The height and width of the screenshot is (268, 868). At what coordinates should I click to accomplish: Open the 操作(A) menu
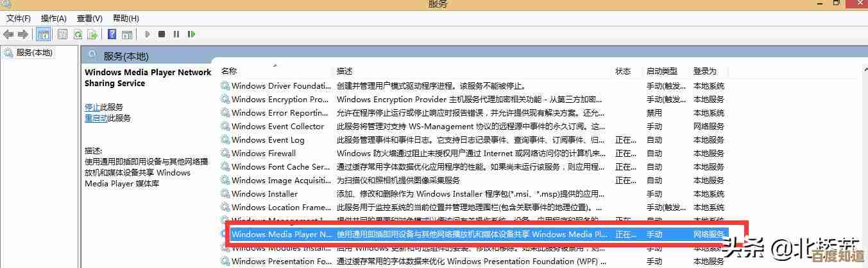(x=53, y=19)
